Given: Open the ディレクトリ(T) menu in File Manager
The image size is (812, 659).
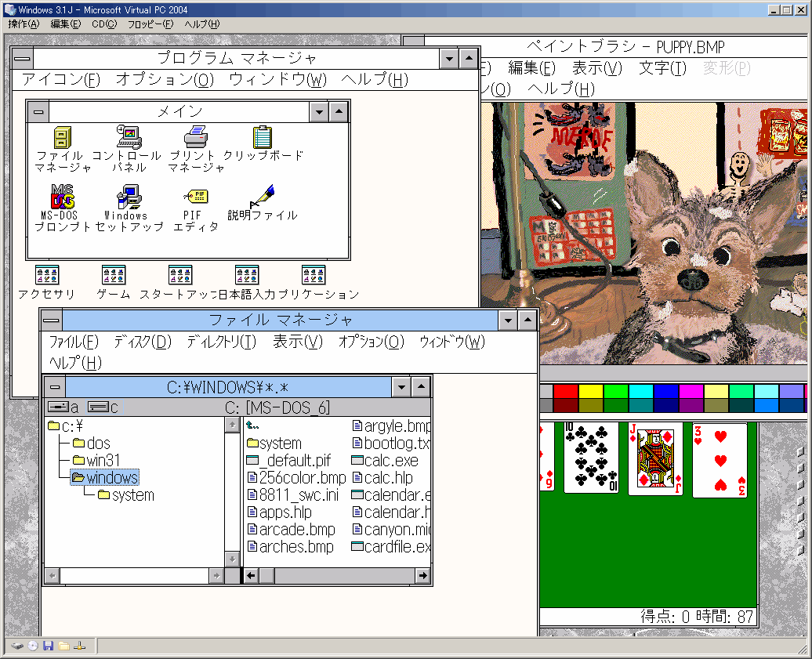Looking at the screenshot, I should click(221, 342).
